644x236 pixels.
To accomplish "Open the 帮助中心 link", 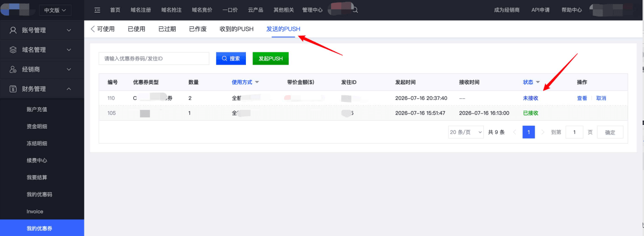I will (571, 10).
